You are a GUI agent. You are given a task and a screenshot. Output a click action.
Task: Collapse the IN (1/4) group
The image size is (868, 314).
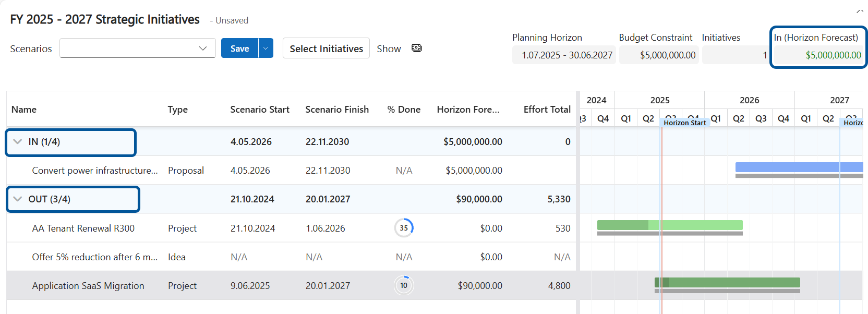point(18,142)
